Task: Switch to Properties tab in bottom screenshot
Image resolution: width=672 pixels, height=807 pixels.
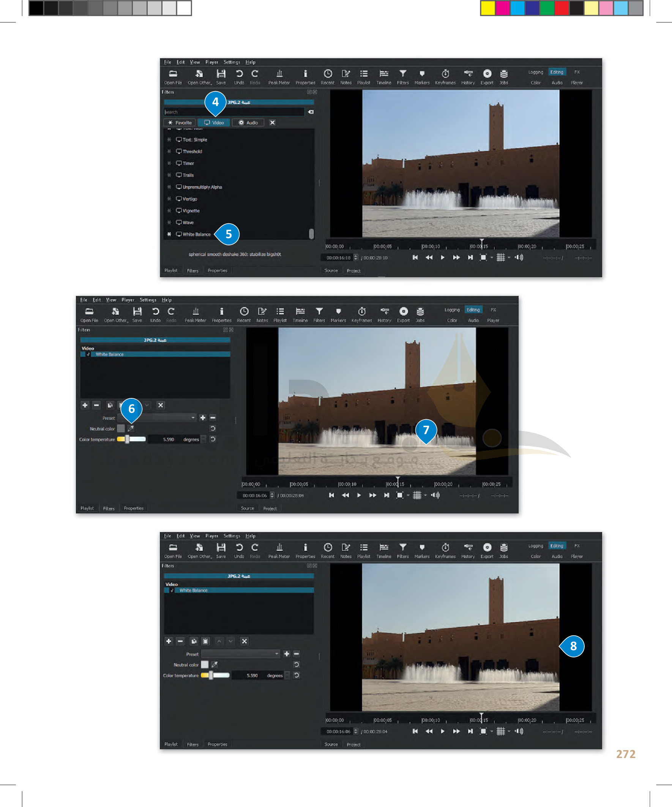Action: tap(217, 744)
